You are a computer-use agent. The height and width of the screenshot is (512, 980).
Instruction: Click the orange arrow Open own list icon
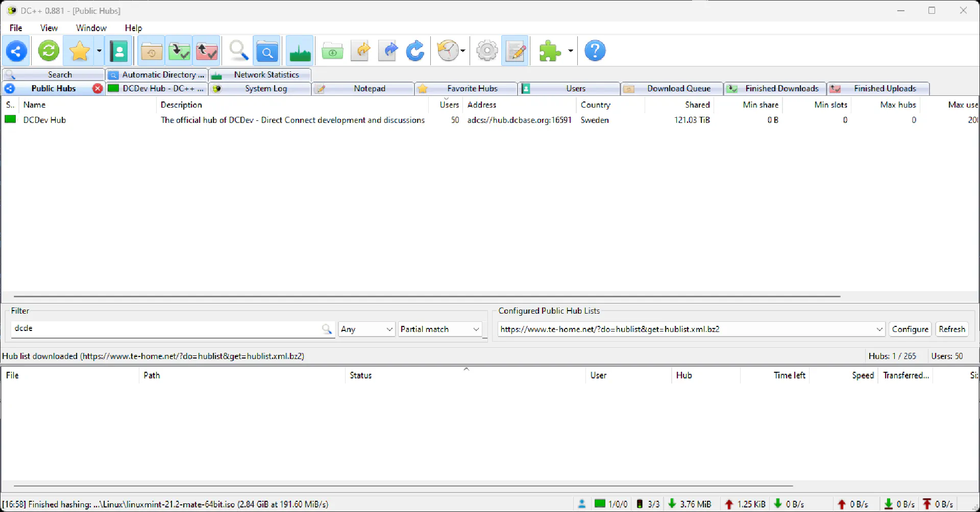click(x=361, y=51)
